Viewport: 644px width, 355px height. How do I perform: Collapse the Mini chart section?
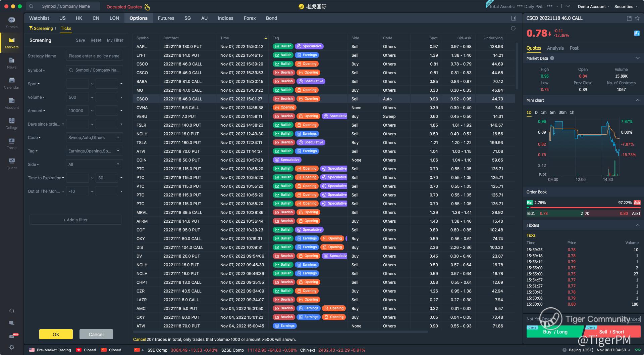(x=637, y=100)
